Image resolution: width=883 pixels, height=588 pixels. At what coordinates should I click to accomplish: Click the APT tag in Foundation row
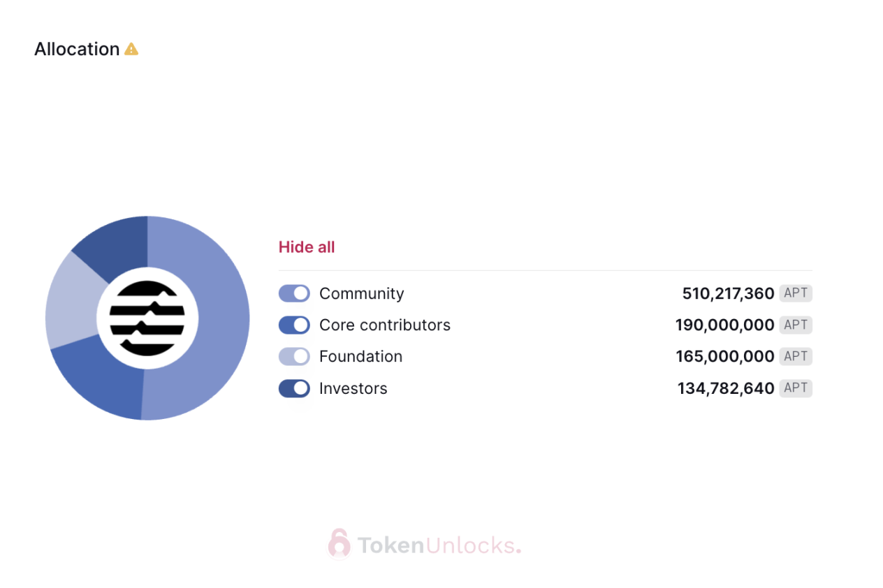pyautogui.click(x=796, y=356)
